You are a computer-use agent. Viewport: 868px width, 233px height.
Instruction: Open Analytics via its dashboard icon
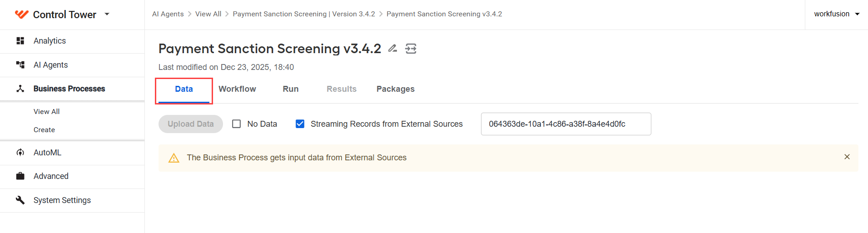pyautogui.click(x=20, y=41)
